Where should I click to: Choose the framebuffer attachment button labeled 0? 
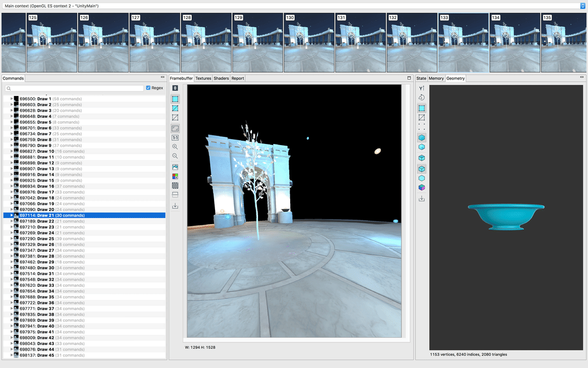coord(175,88)
